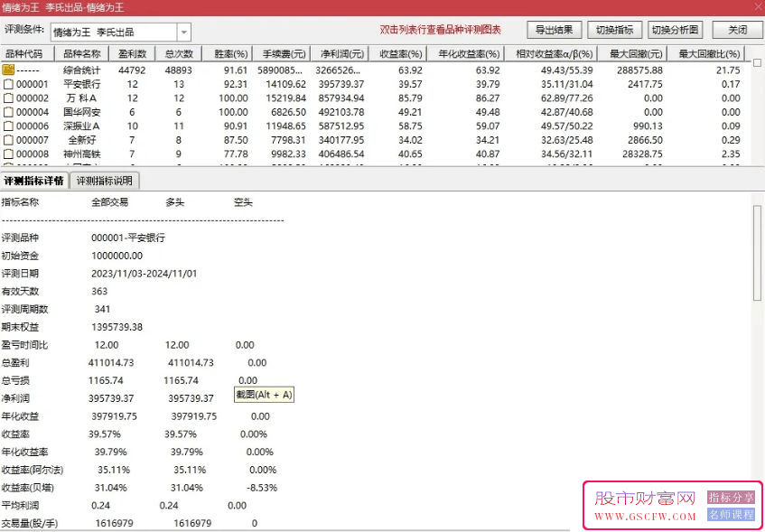Viewport: 765px width, 532px height.
Task: Click the -8.53% beta value
Action: pyautogui.click(x=262, y=488)
